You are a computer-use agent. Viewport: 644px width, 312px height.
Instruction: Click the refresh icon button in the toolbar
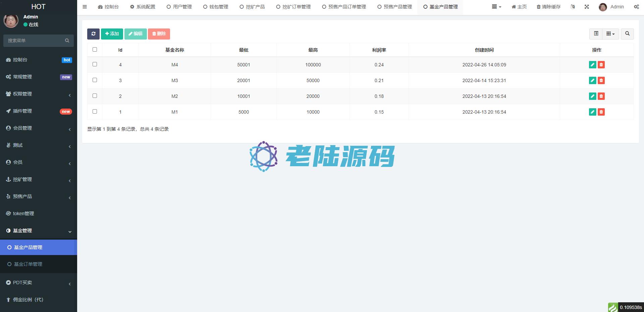pyautogui.click(x=93, y=34)
